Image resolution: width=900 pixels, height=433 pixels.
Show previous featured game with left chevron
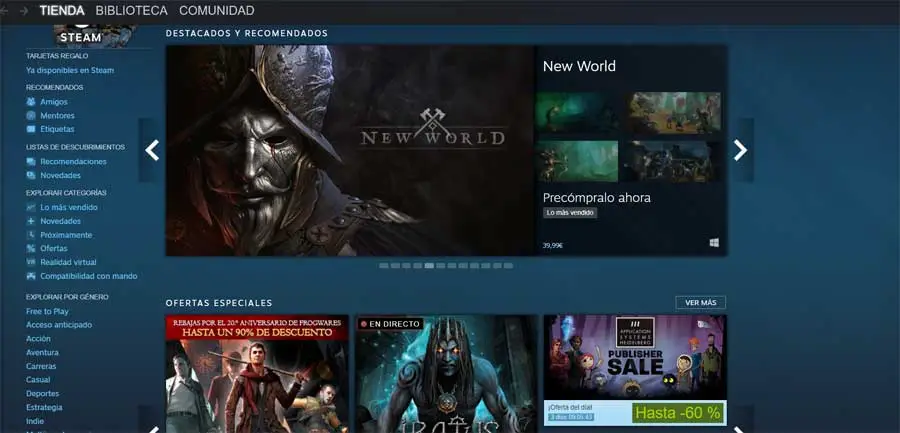(152, 150)
